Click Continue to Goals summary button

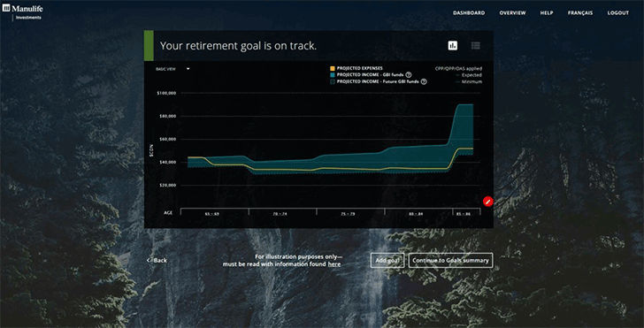[x=450, y=260]
